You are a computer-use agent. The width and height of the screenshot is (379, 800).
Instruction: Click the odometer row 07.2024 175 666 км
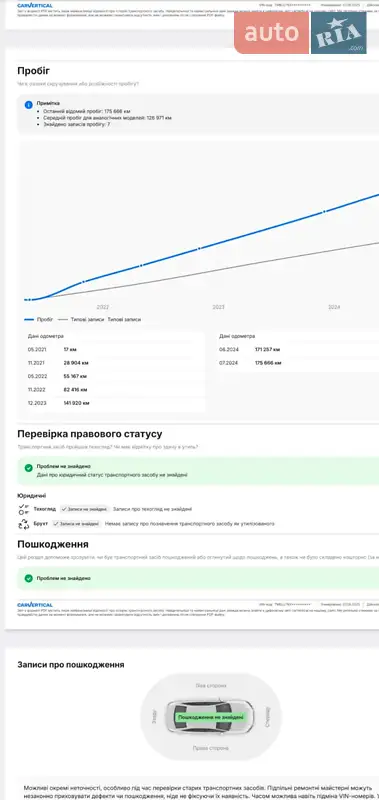(298, 363)
